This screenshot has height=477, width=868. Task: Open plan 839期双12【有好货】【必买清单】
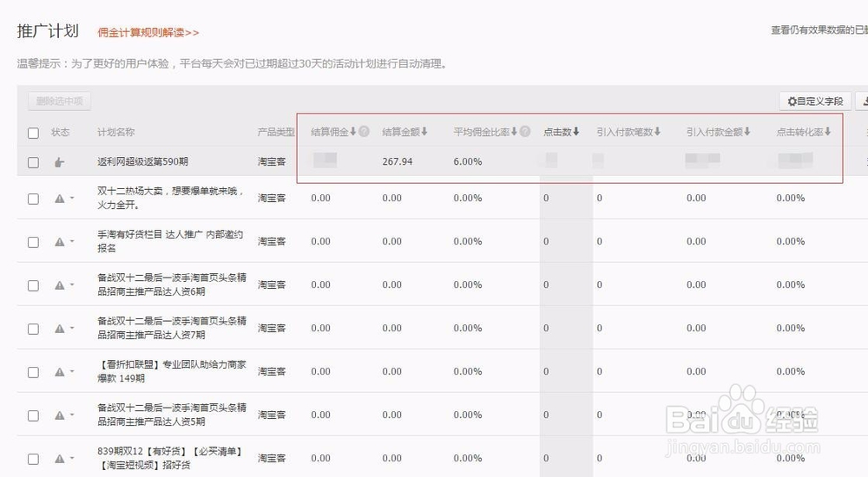pyautogui.click(x=170, y=458)
